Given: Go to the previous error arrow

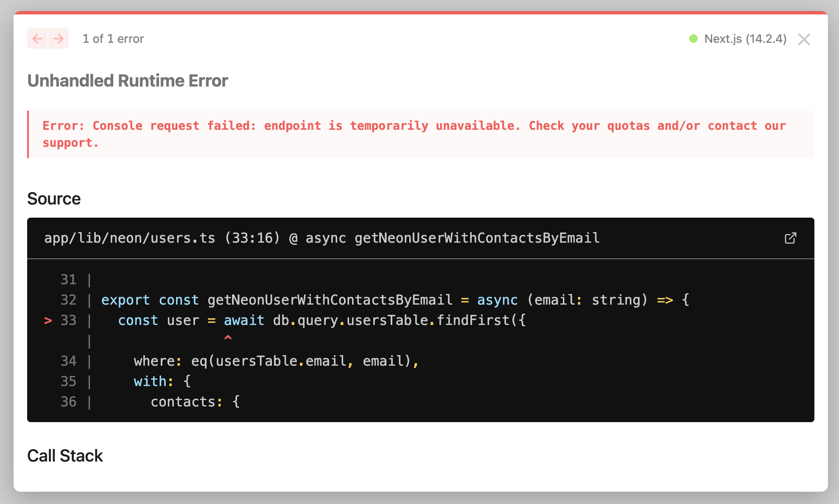Looking at the screenshot, I should (37, 39).
